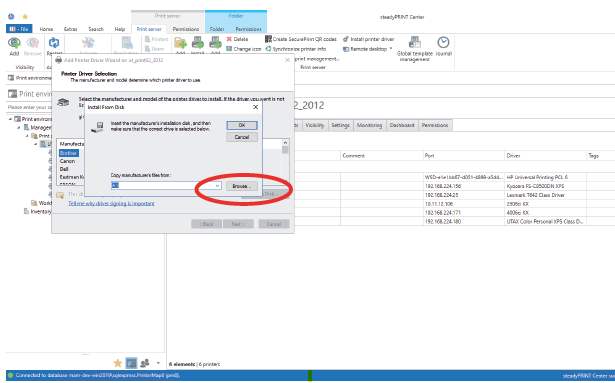Click Synchronize printer info

pyautogui.click(x=296, y=49)
